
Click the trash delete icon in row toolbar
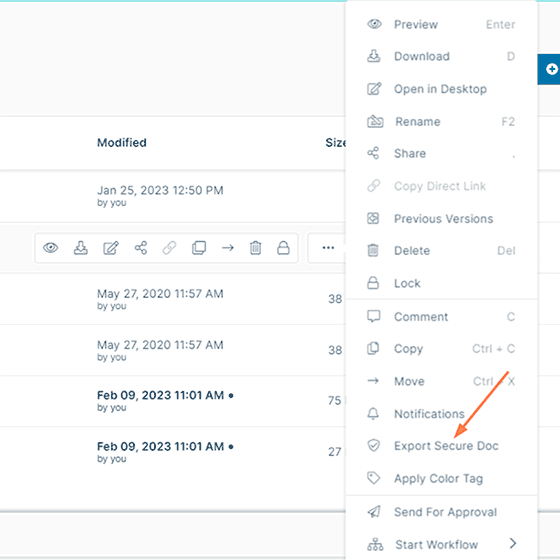255,248
